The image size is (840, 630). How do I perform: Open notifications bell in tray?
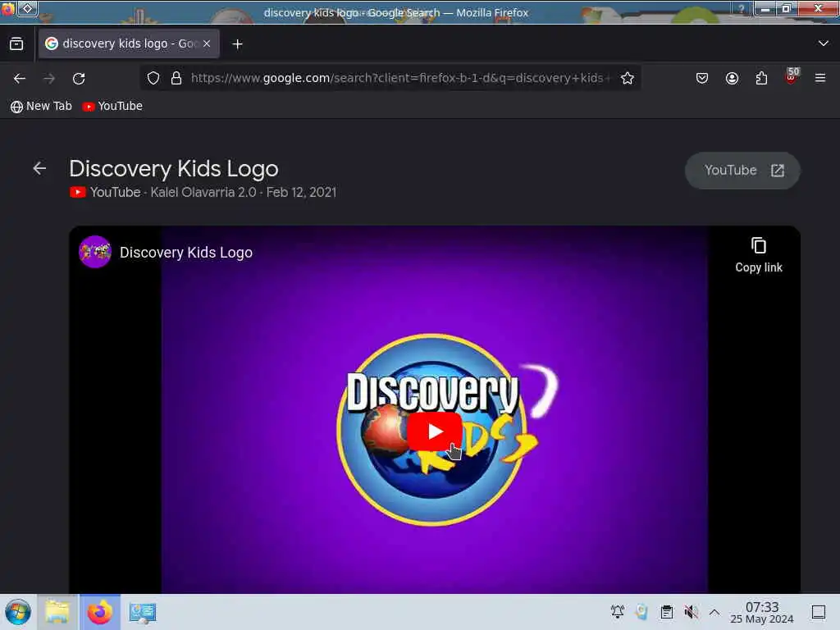click(x=617, y=612)
